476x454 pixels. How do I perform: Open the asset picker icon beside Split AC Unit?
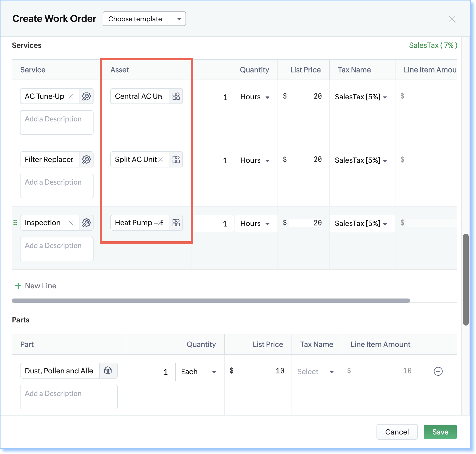coord(176,159)
